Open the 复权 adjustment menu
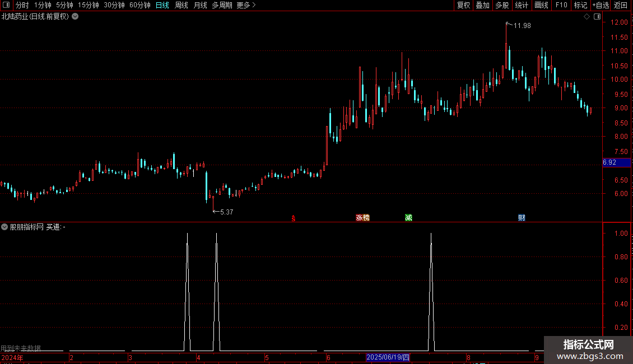 click(463, 5)
